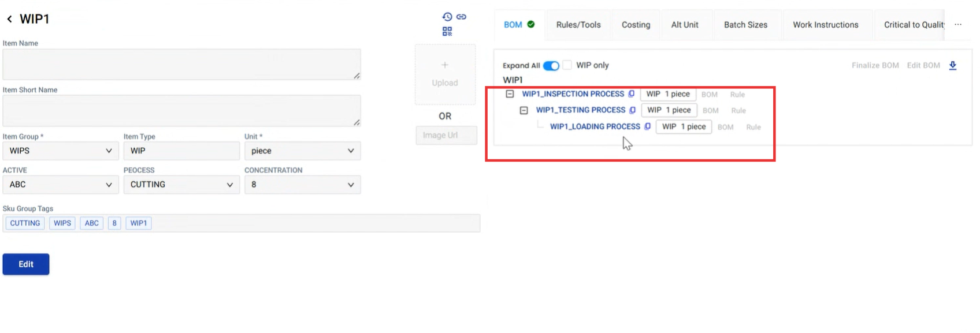Viewport: 980px width, 333px height.
Task: Download the BOM using the download icon
Action: (953, 65)
